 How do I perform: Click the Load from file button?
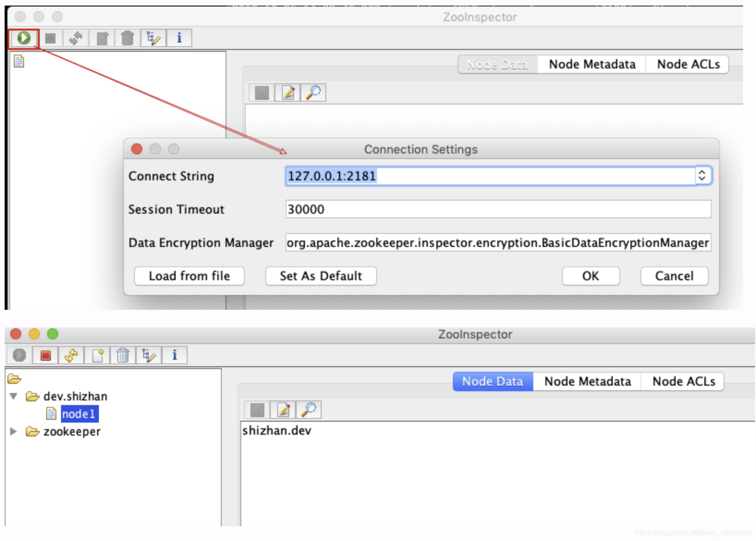point(189,276)
